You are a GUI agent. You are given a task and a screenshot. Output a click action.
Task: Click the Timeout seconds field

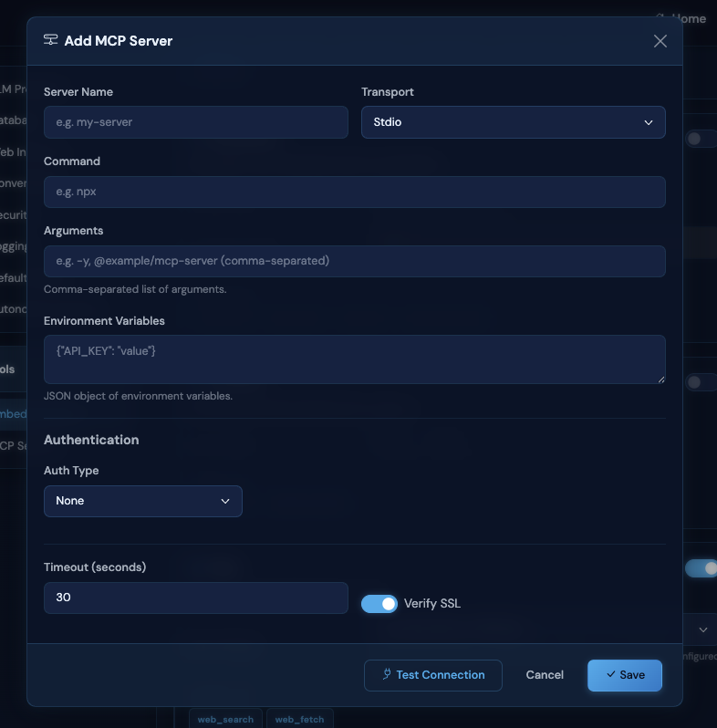coord(195,598)
